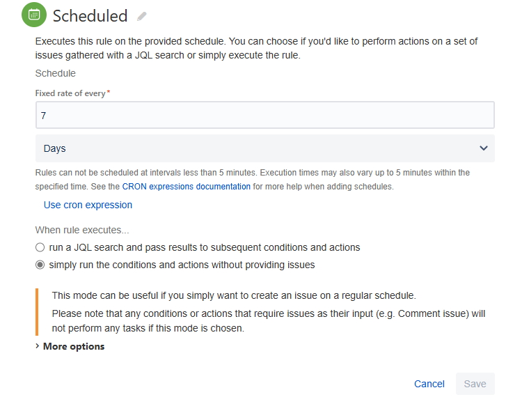Click the chevron arrow in Days selector
529x420 pixels.
click(x=484, y=148)
